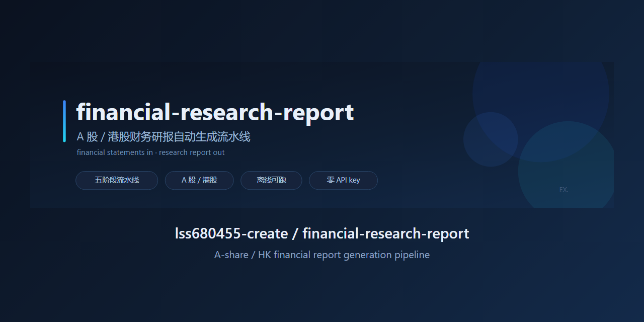Click the description 'A-share / HK financial report generation pipeline'
This screenshot has width=644, height=322.
322,255
